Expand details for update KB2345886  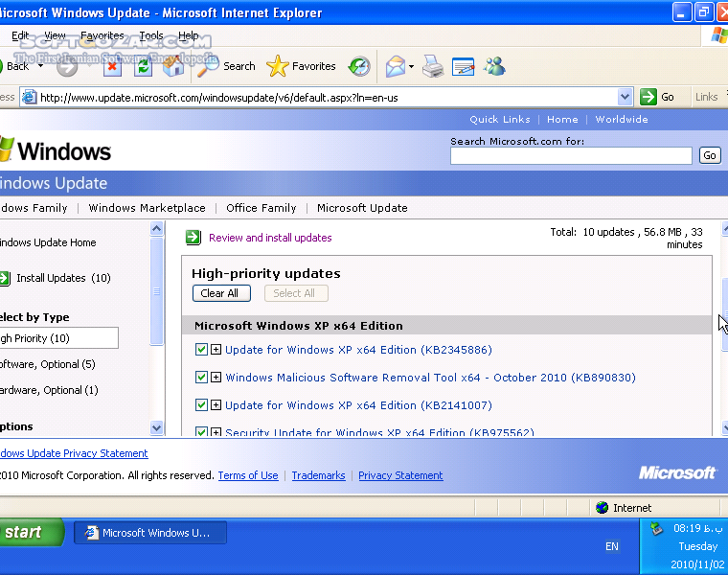(x=216, y=349)
